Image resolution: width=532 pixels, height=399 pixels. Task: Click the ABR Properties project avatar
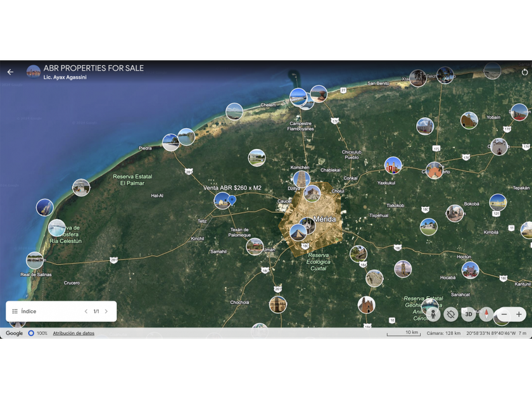click(34, 72)
